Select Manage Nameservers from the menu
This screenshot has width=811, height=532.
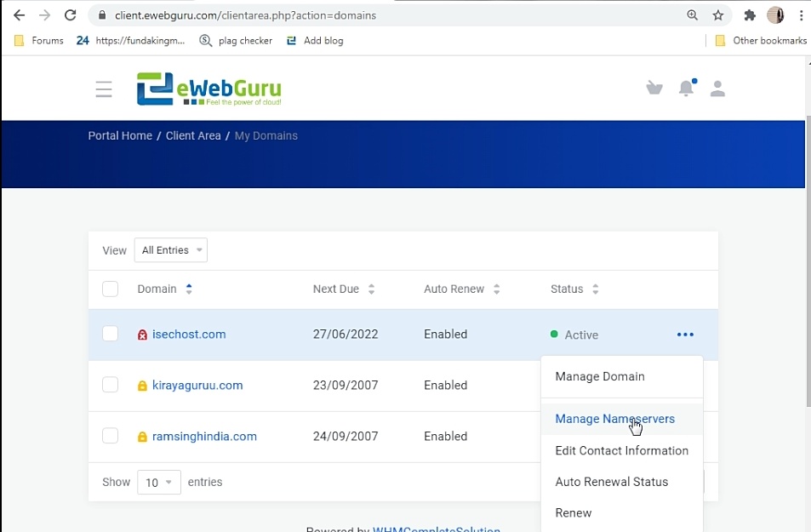pyautogui.click(x=622, y=419)
